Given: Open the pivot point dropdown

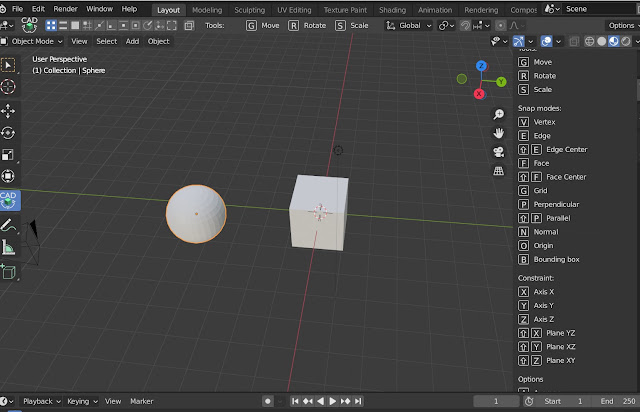Looking at the screenshot, I should click(x=446, y=26).
